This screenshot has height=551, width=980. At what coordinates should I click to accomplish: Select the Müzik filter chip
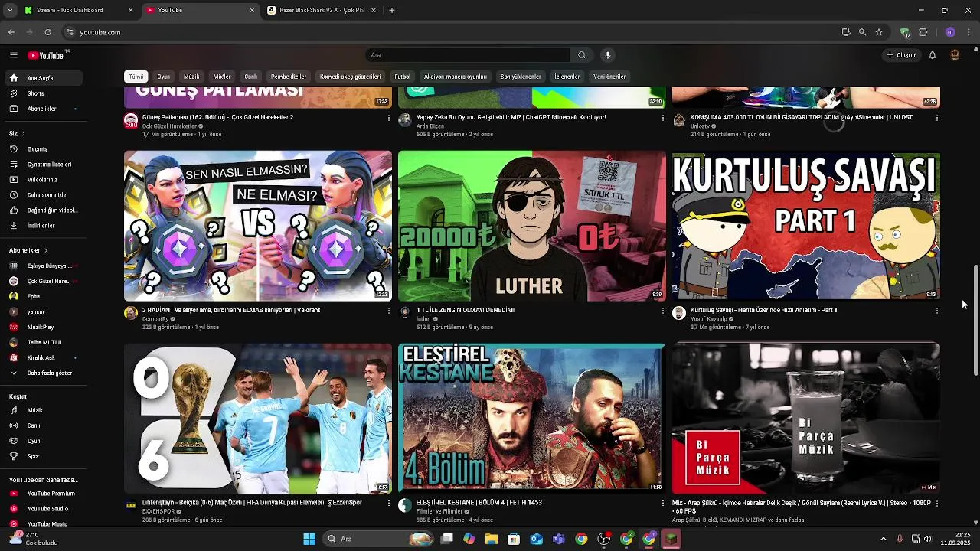point(191,77)
